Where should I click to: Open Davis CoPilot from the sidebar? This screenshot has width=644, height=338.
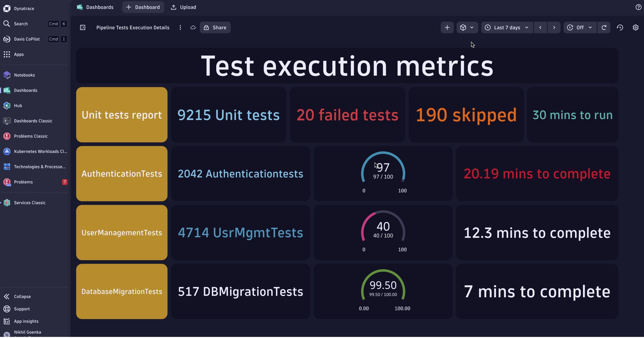coord(27,39)
